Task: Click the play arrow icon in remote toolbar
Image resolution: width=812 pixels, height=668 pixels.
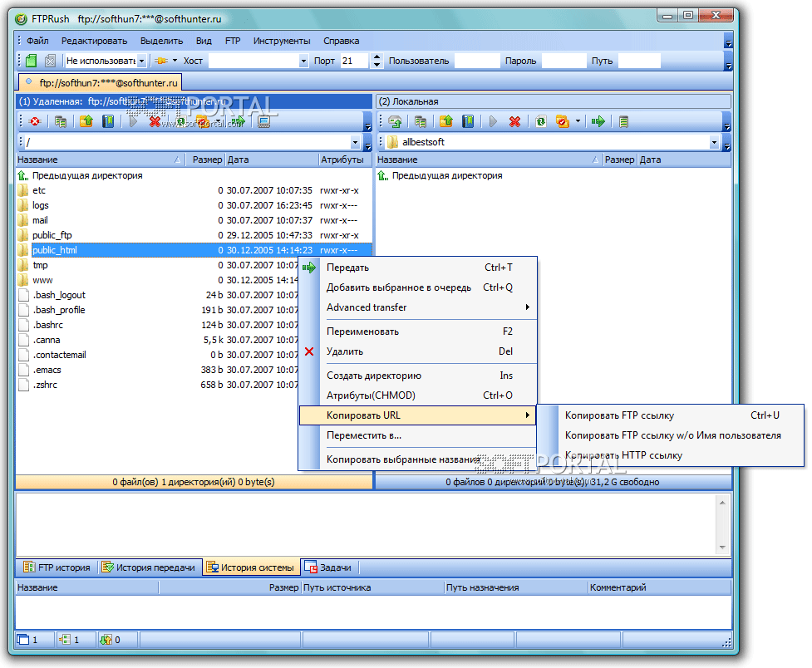Action: click(133, 121)
